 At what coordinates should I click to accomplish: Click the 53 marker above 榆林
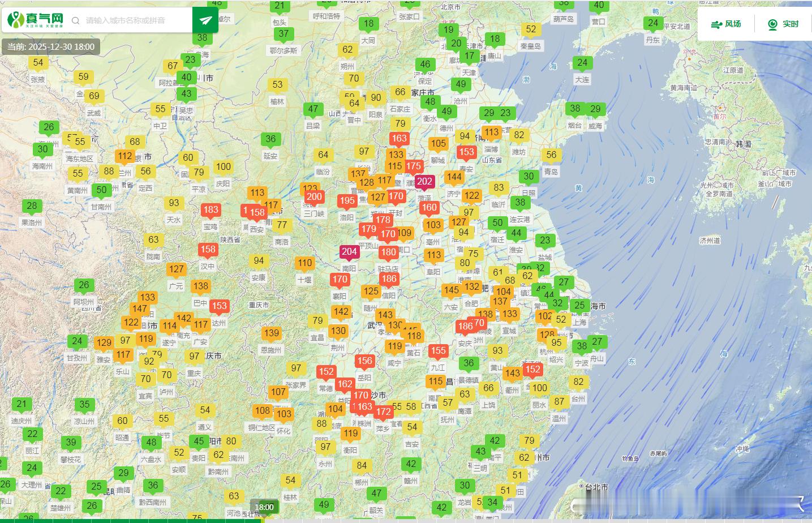coord(277,85)
